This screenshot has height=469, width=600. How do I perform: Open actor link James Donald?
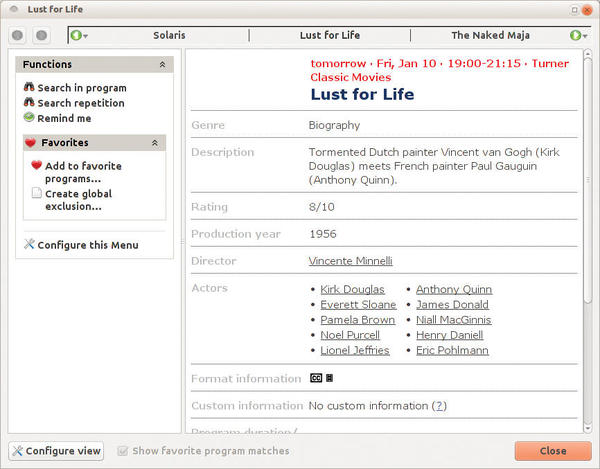tap(452, 305)
